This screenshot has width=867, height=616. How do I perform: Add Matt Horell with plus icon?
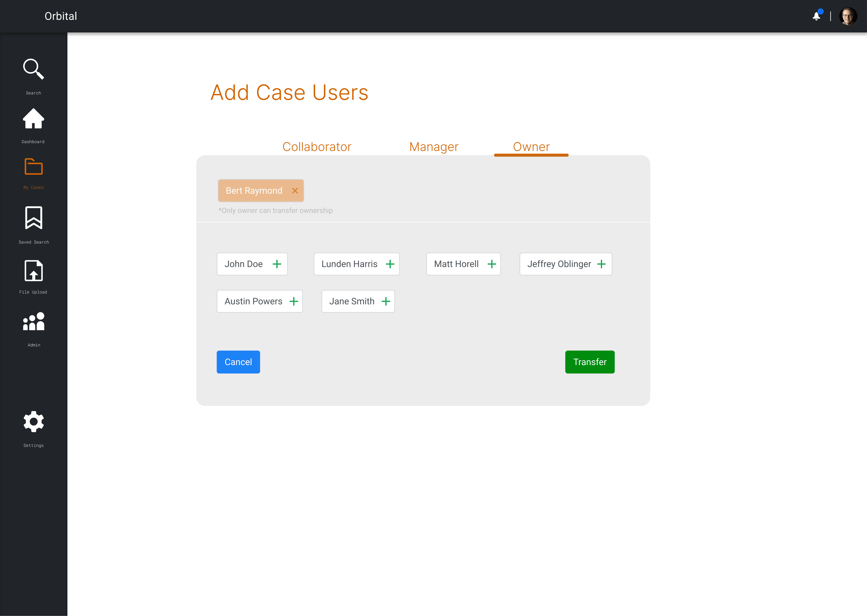(492, 264)
